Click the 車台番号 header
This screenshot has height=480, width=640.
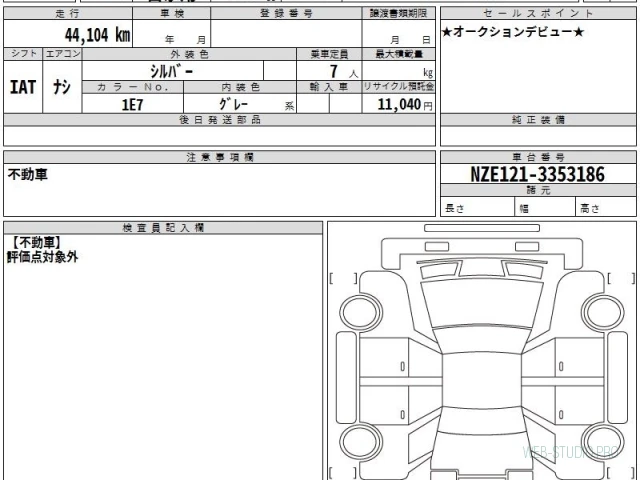coord(538,157)
